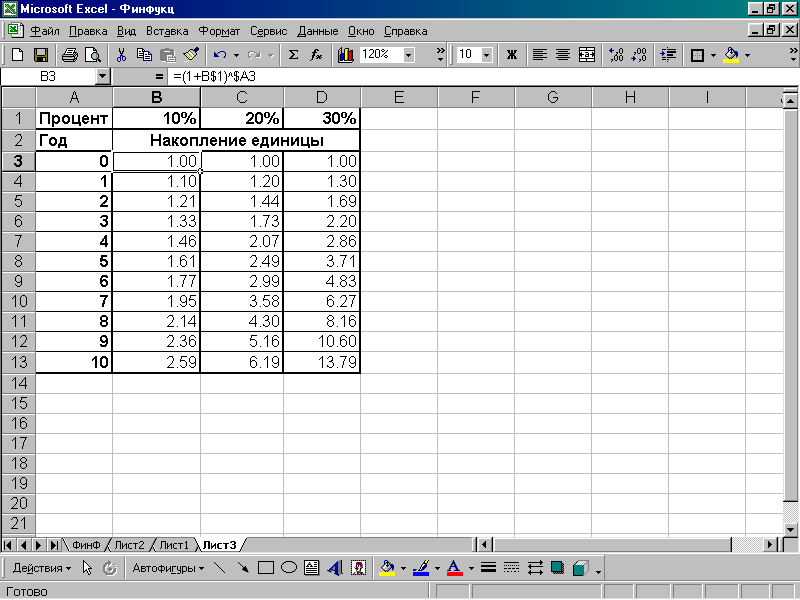Image resolution: width=800 pixels, height=600 pixels.
Task: Open the Данные menu
Action: [x=317, y=31]
